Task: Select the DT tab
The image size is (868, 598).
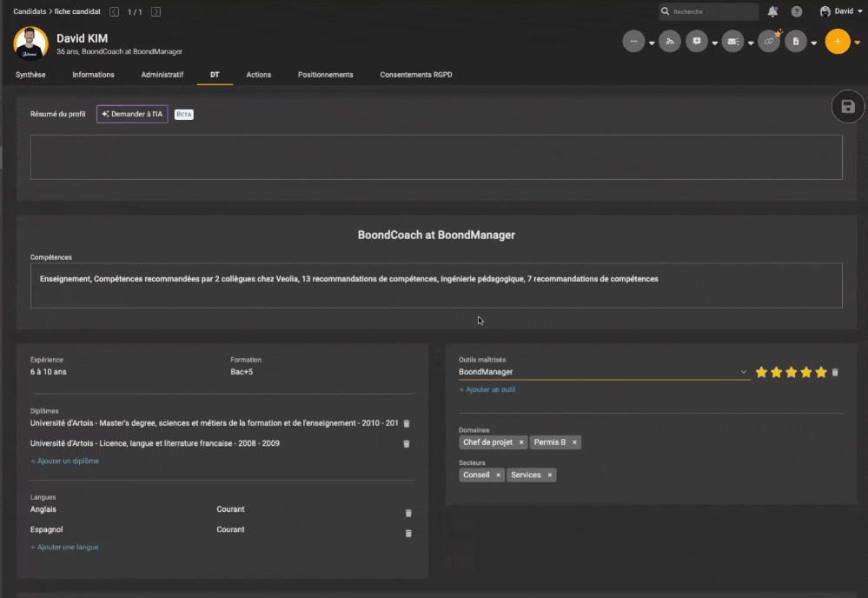Action: (215, 75)
